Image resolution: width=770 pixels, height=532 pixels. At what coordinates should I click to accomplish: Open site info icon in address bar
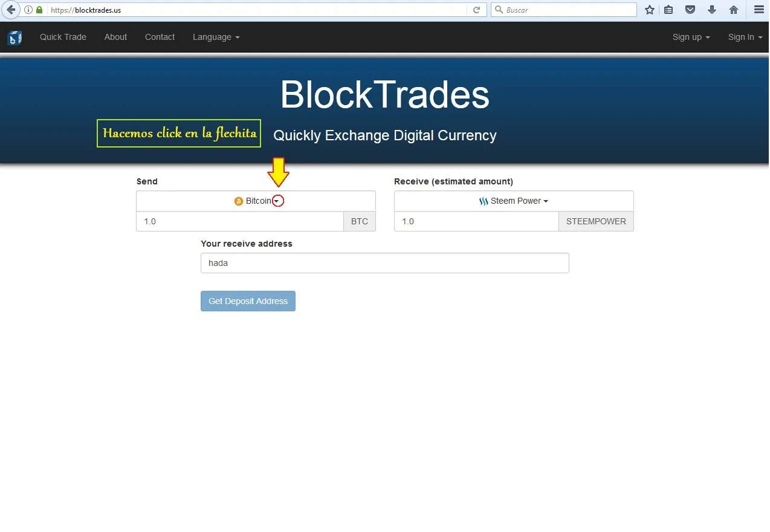28,10
